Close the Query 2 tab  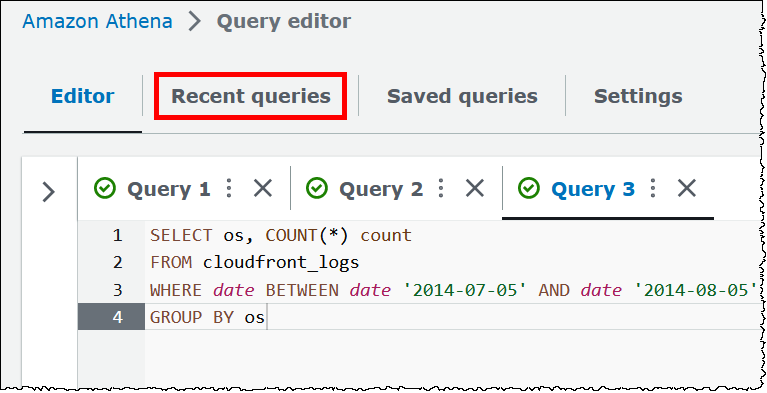(x=474, y=188)
